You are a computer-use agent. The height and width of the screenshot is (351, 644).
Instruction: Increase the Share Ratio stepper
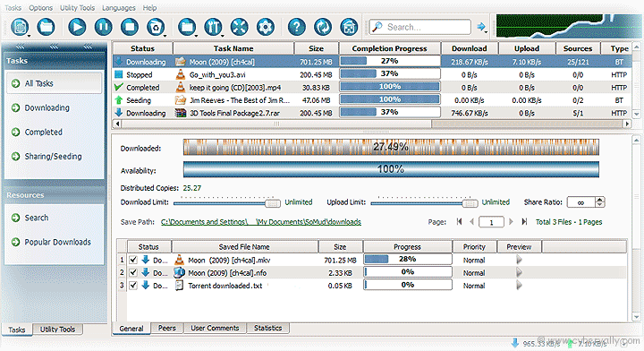point(600,200)
